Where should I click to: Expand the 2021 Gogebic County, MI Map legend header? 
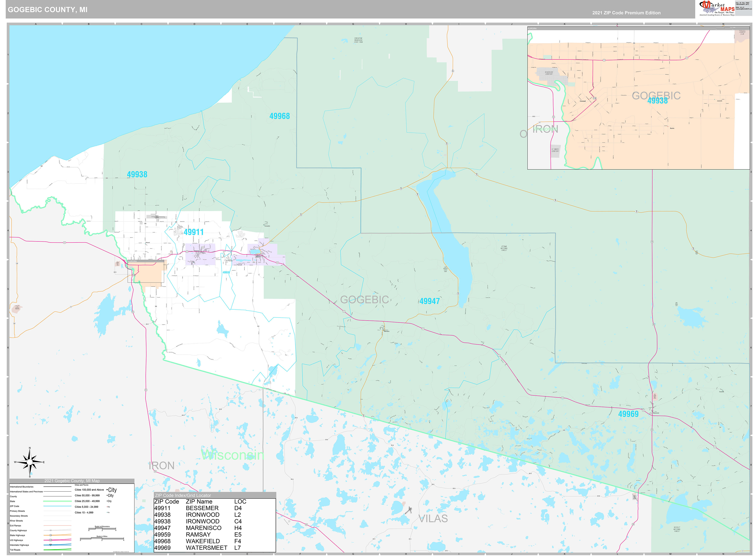(x=72, y=481)
